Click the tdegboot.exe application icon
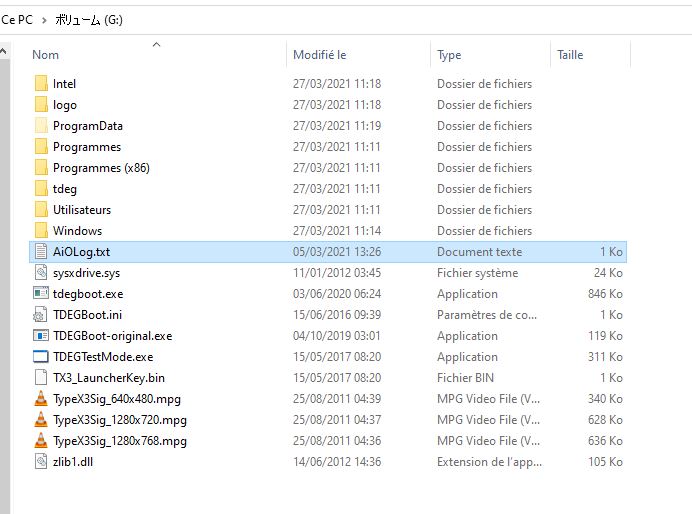 click(x=41, y=293)
